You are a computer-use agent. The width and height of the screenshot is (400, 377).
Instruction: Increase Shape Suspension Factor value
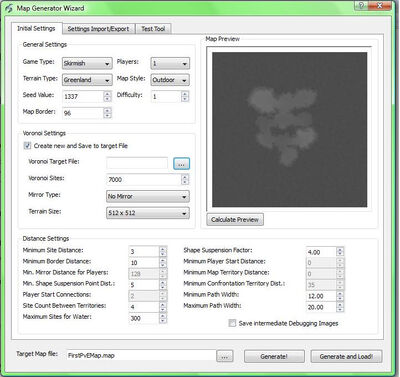point(340,250)
